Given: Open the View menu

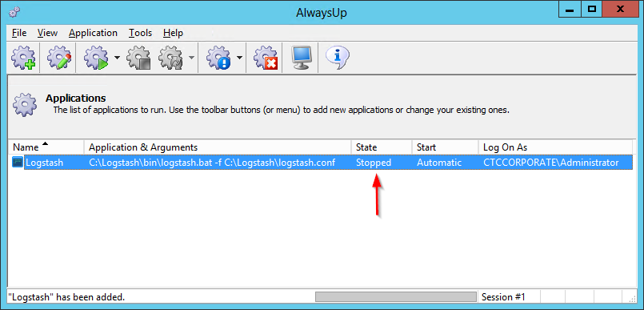Looking at the screenshot, I should pyautogui.click(x=48, y=33).
